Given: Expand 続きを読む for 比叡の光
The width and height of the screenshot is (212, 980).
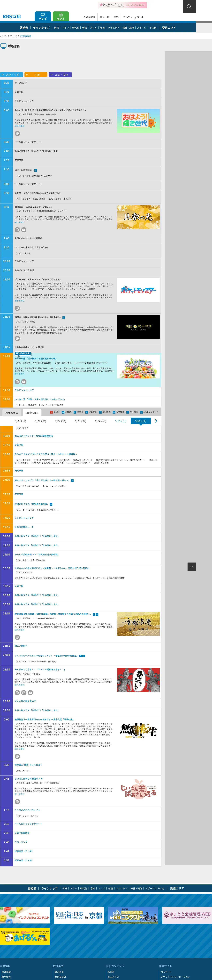Looking at the screenshot, I should point(19,223).
